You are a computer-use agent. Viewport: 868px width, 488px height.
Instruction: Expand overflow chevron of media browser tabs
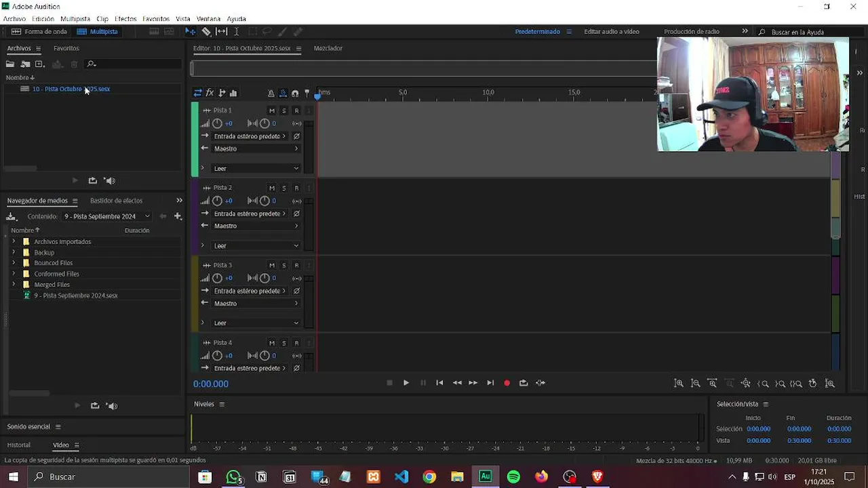click(179, 201)
